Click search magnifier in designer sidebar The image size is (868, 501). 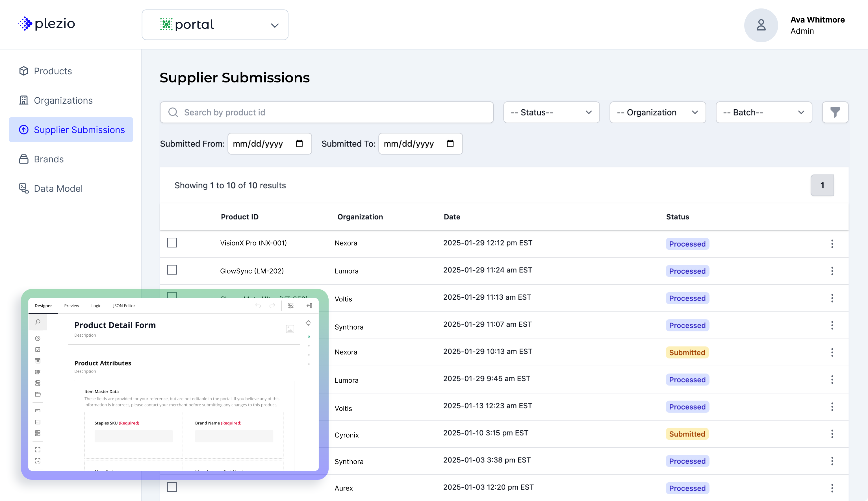38,322
